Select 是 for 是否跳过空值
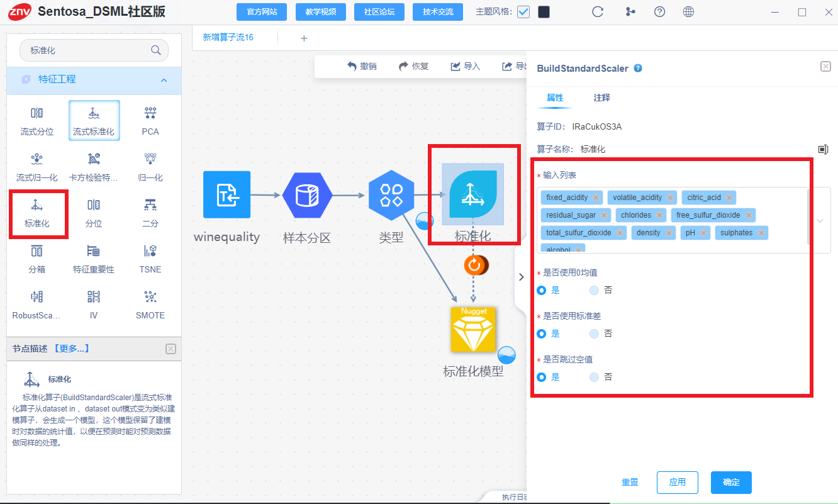This screenshot has width=838, height=504. tap(541, 377)
